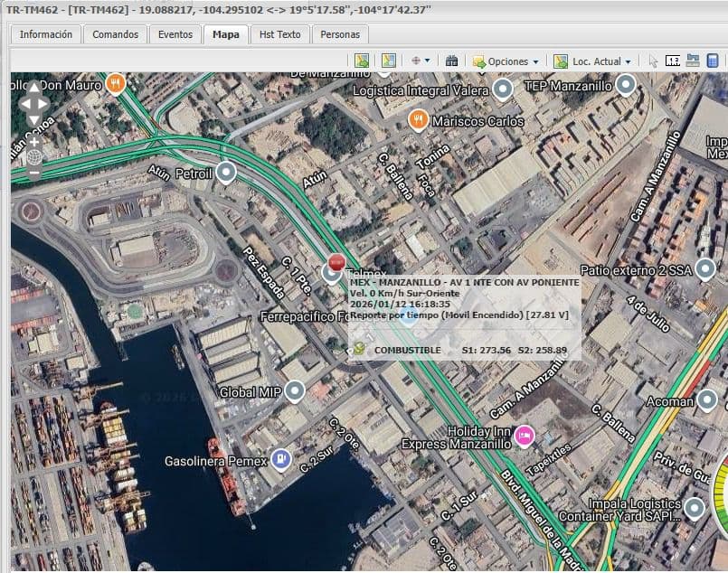Click the Gasolinera Pemex marker
This screenshot has height=573, width=728.
281,460
